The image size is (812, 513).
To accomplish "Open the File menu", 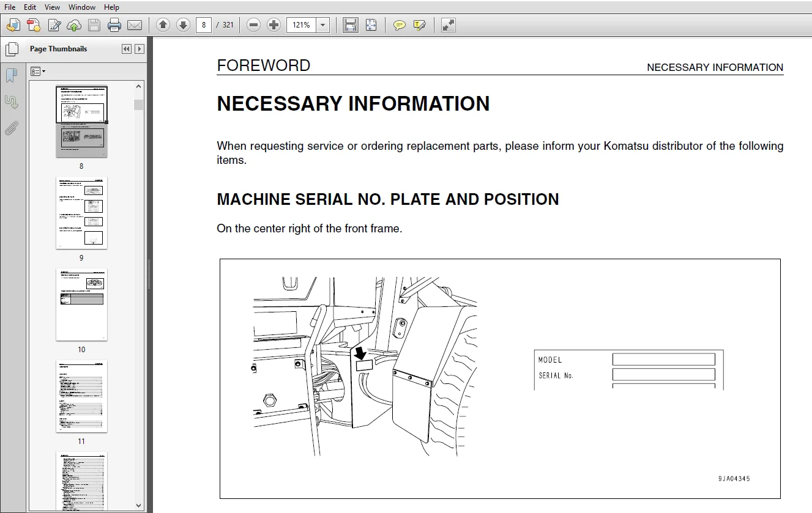I will coord(10,7).
